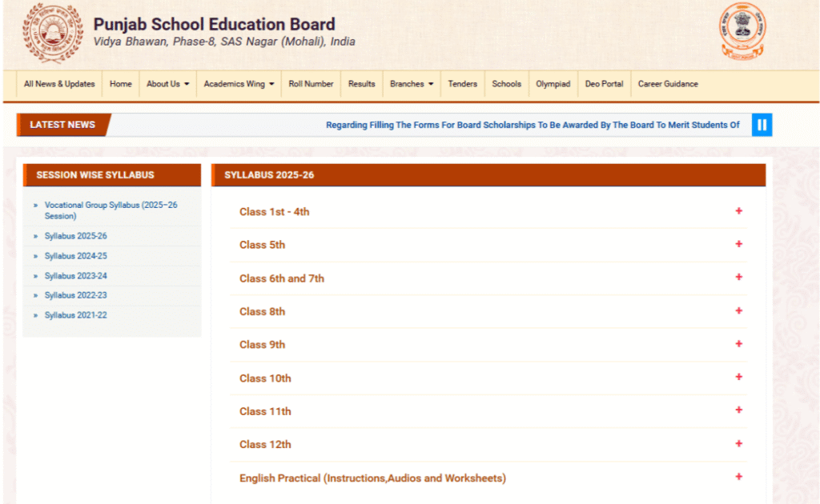This screenshot has width=820, height=504.
Task: Open the Syllabus 2023-24 sidebar link
Action: coord(76,276)
